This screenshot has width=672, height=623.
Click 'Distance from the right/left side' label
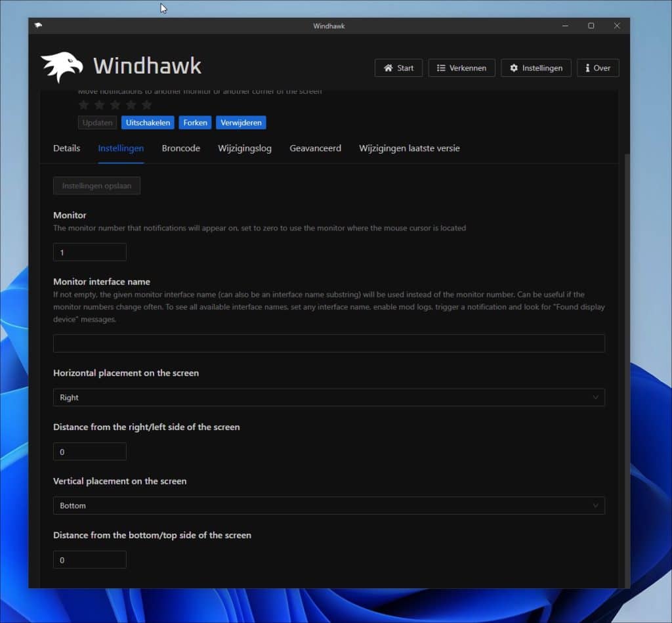point(146,427)
